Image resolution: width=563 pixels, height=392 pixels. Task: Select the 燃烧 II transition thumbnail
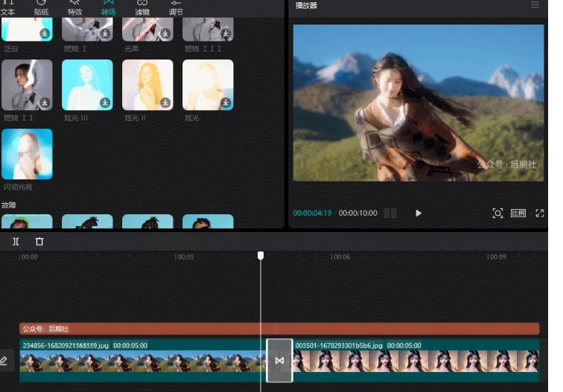point(27,85)
